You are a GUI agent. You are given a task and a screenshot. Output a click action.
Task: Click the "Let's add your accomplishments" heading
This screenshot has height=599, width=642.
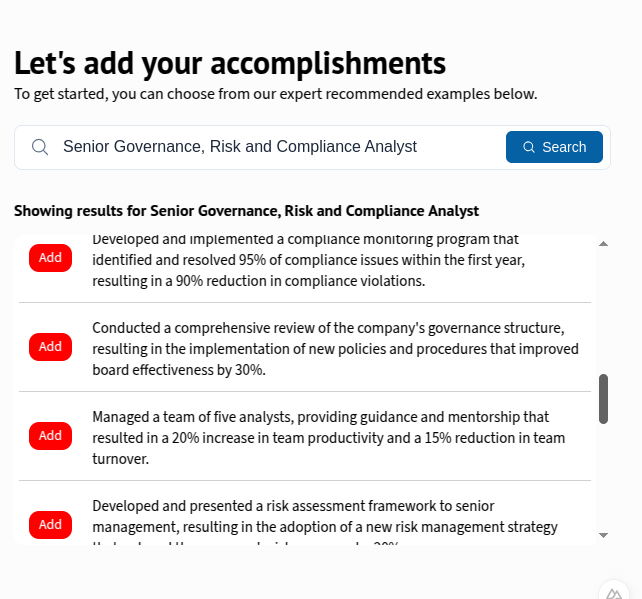pos(230,63)
